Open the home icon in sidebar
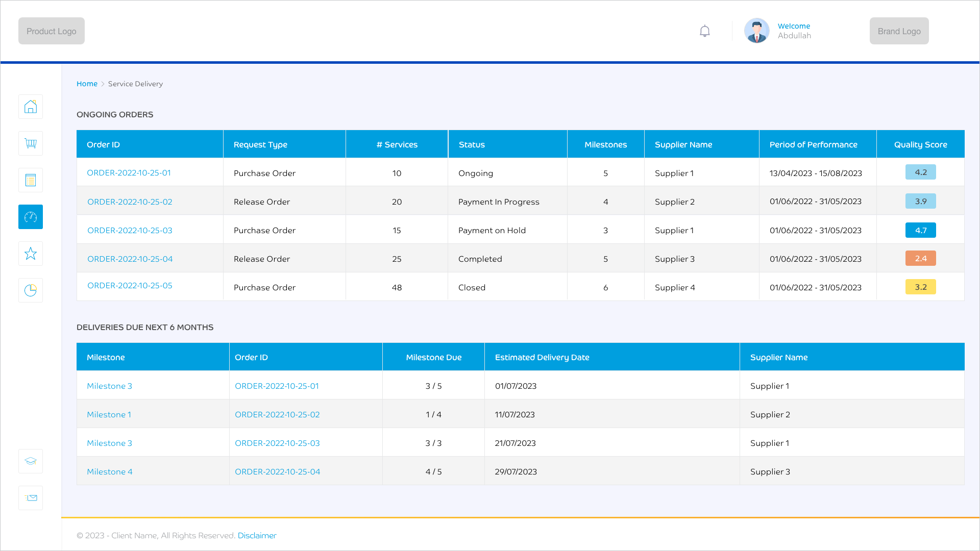 tap(31, 107)
